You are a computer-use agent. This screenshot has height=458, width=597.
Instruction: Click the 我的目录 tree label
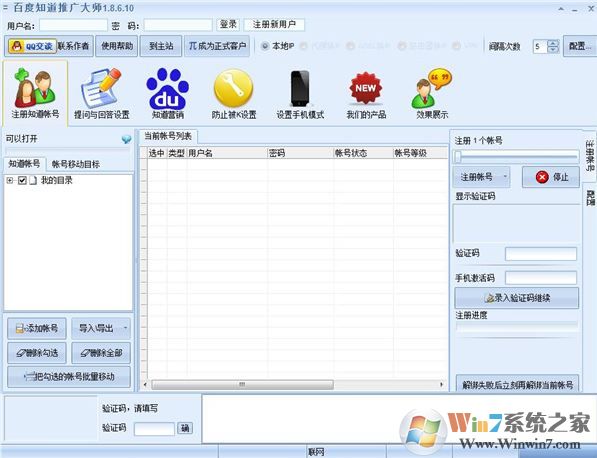[57, 180]
